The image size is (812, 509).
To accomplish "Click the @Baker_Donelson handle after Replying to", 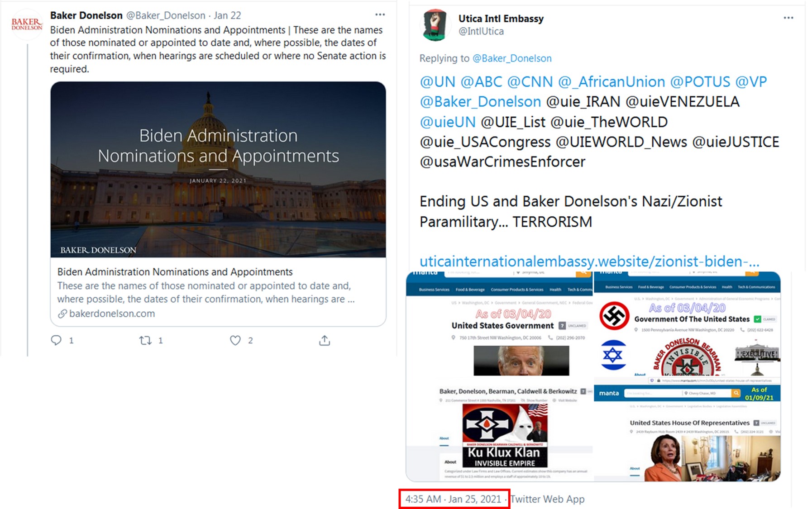I will click(x=512, y=58).
